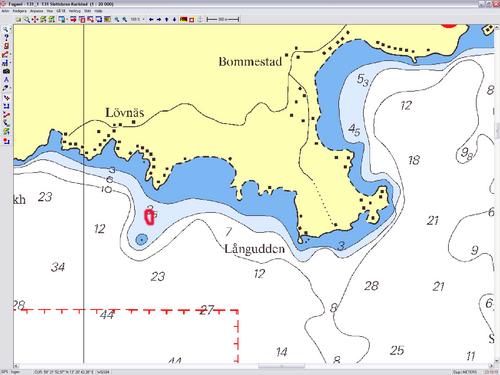Expand dropdown arrow beside the blue monitor icon
500x375 pixels.
[x=67, y=19]
